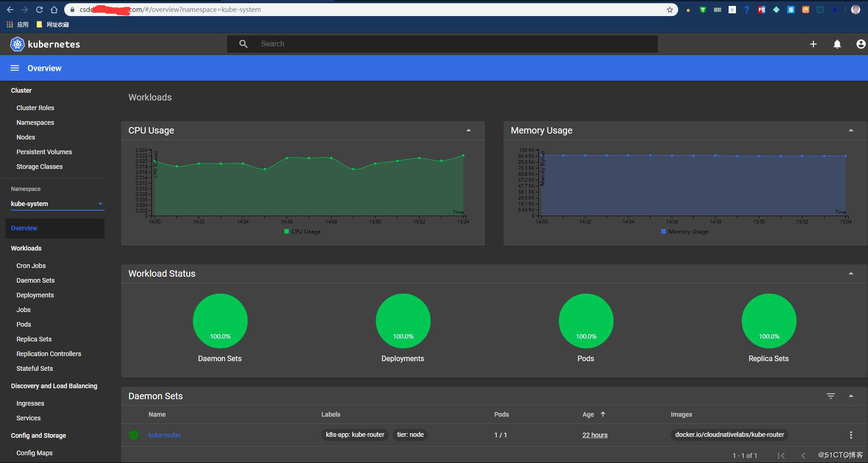Click the filter icon in Daemon Sets
Viewport: 868px width, 463px height.
(x=830, y=396)
